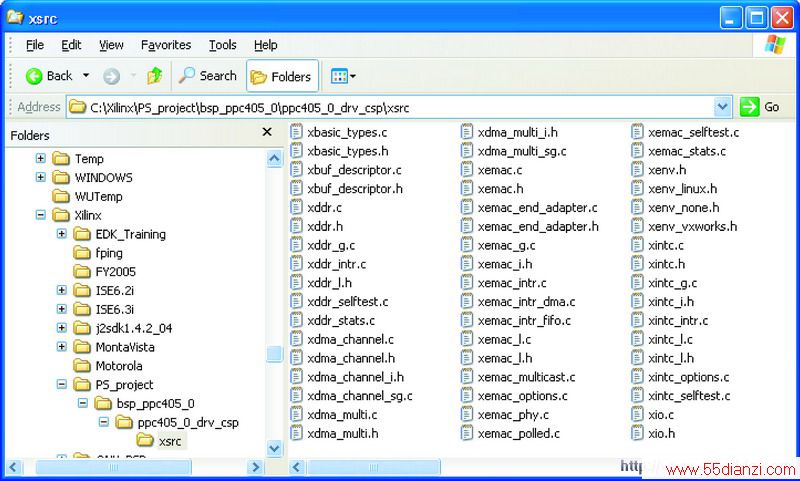Click the xintc_g.c file icon

click(637, 283)
